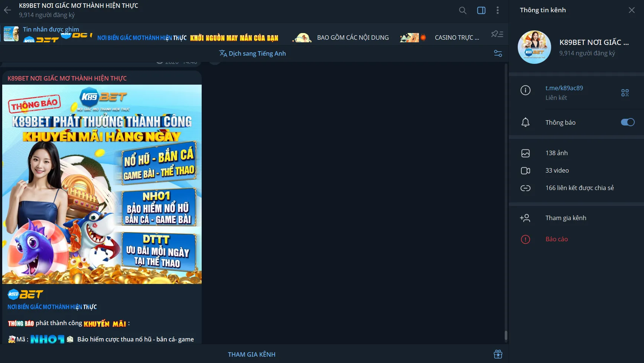The width and height of the screenshot is (644, 363).
Task: Open search in this channel
Action: tap(462, 10)
